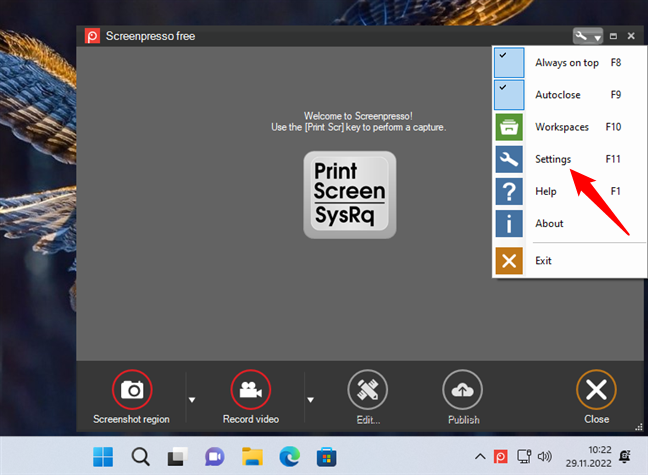The image size is (648, 475).
Task: Click the Close label in bottom toolbar
Action: [x=596, y=419]
